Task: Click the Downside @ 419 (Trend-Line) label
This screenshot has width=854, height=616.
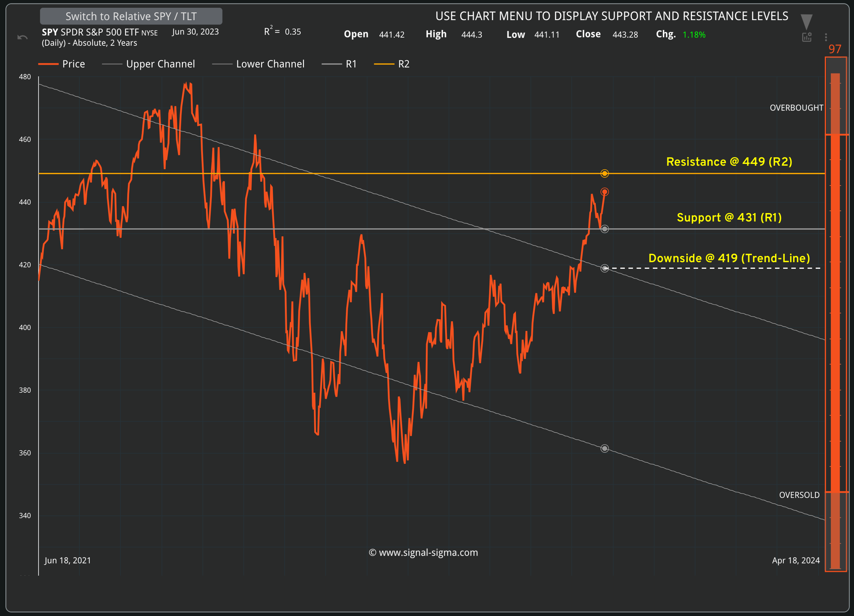Action: (729, 258)
